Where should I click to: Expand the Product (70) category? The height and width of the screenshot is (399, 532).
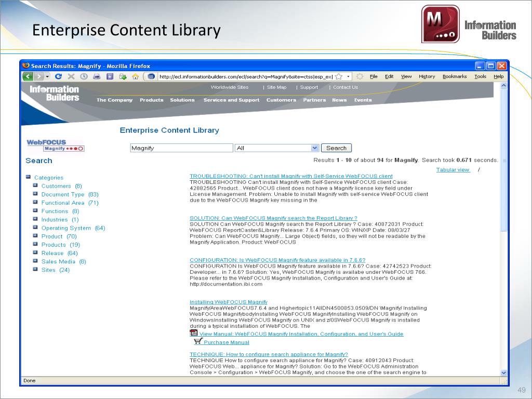[35, 235]
